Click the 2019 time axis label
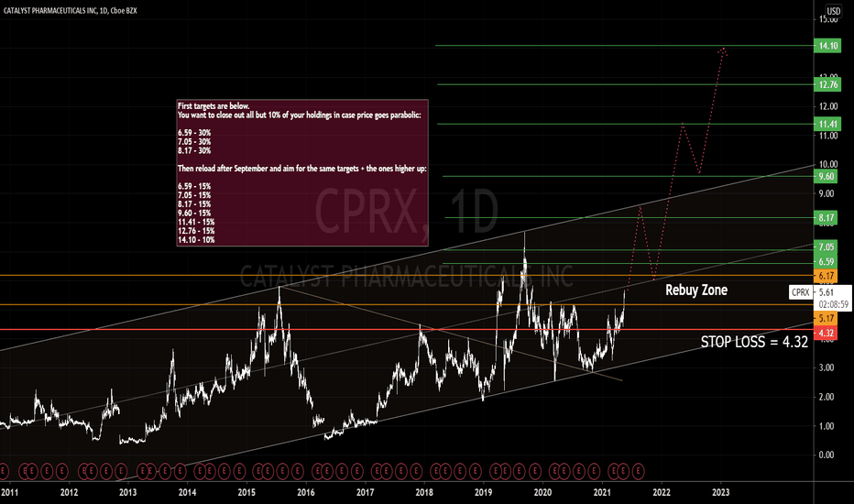 click(x=484, y=493)
